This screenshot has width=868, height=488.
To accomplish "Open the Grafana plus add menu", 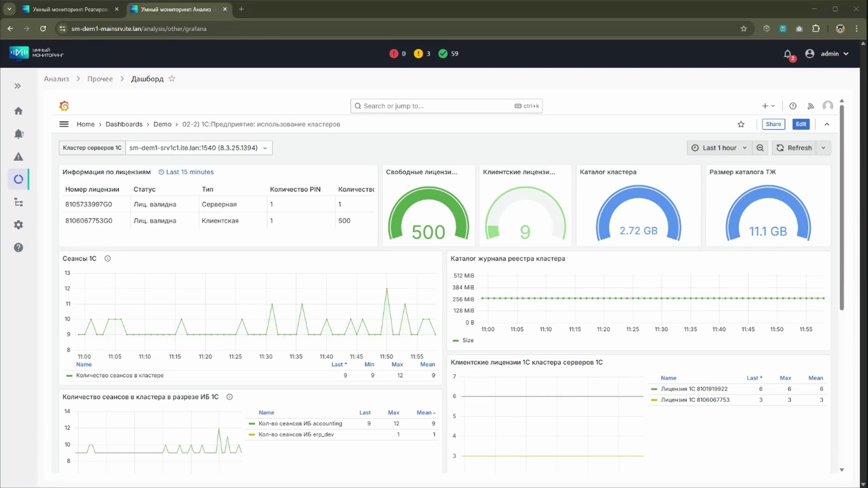I will [x=768, y=106].
